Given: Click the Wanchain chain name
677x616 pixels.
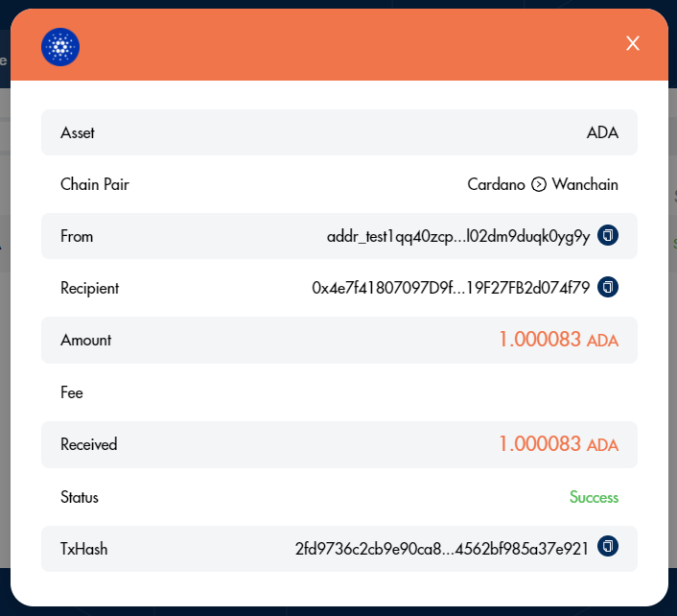Looking at the screenshot, I should 585,184.
